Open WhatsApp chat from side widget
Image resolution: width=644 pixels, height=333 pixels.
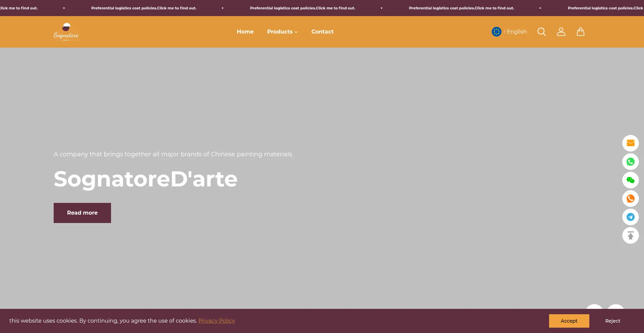[630, 162]
